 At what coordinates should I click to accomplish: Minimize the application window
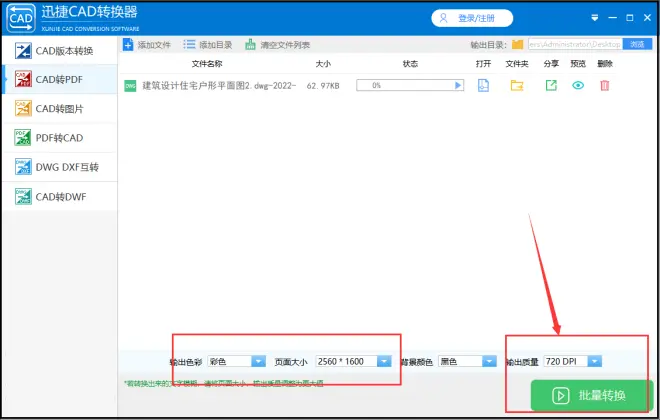tap(612, 18)
